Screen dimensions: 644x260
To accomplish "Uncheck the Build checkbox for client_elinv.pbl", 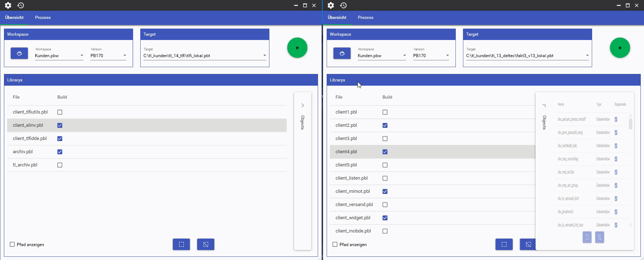I will point(60,125).
